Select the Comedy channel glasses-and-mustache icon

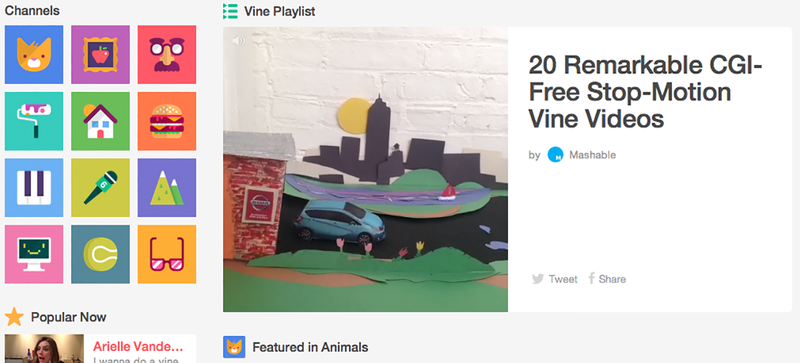coord(167,55)
